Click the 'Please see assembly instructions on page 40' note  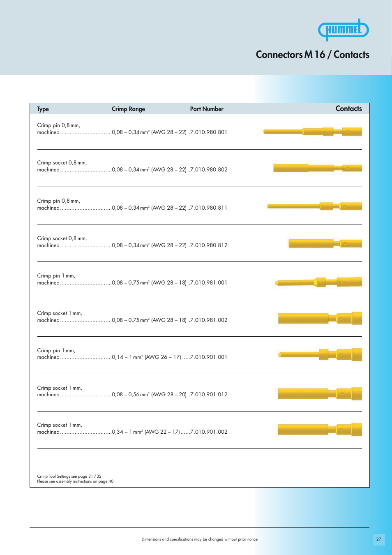(x=75, y=481)
